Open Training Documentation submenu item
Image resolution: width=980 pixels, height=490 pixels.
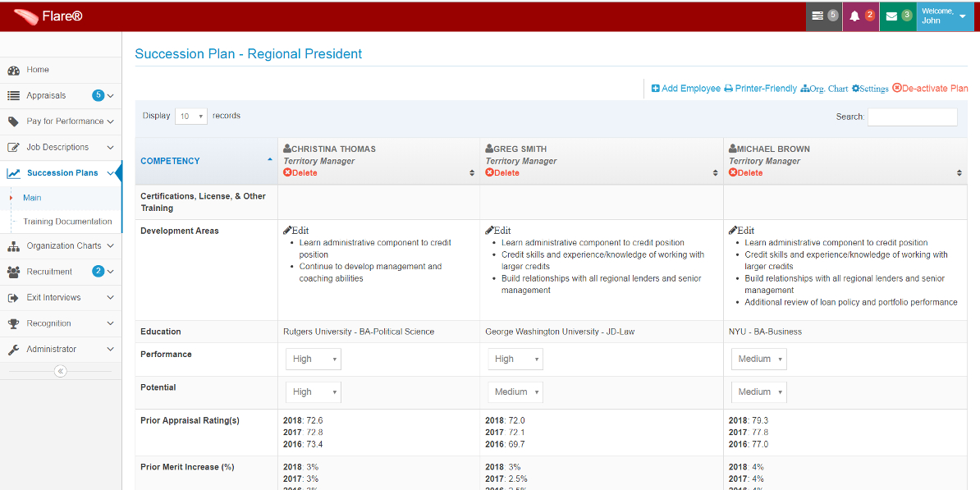point(67,222)
